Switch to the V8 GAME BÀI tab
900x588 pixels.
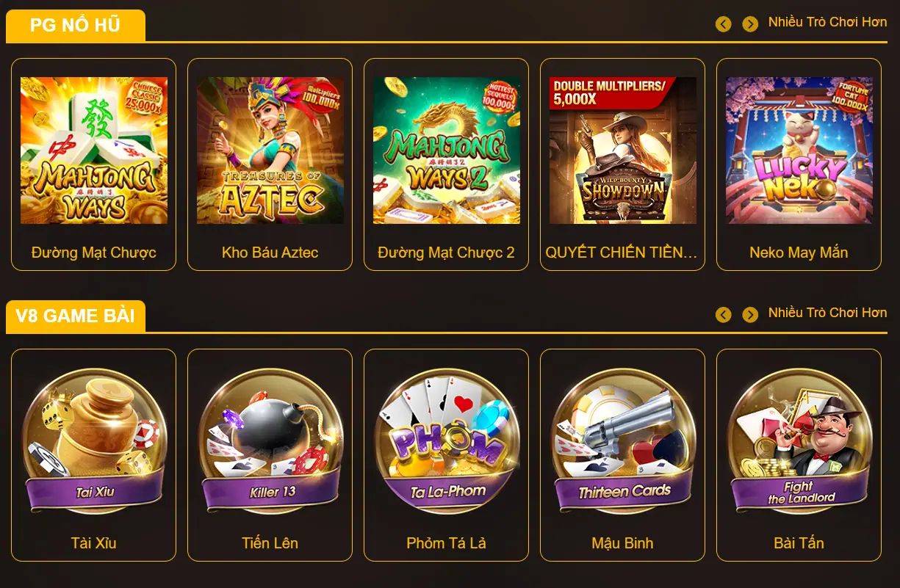tap(76, 316)
